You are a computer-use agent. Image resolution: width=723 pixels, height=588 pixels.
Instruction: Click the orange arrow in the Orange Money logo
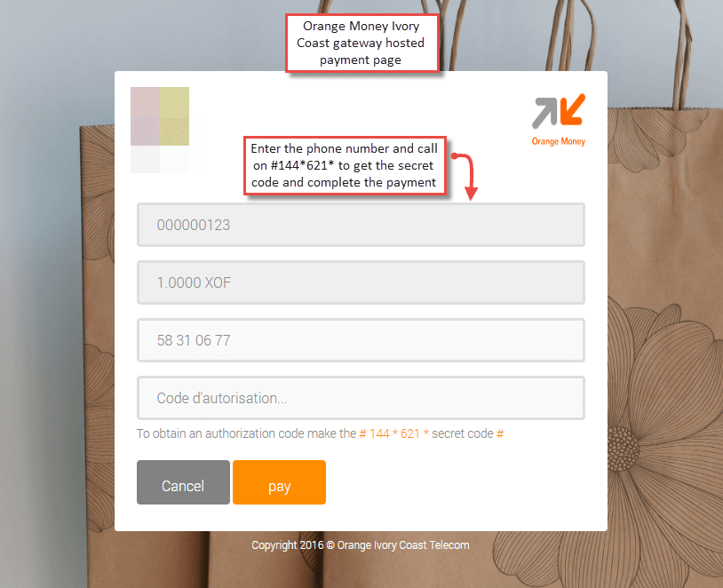coord(573,109)
